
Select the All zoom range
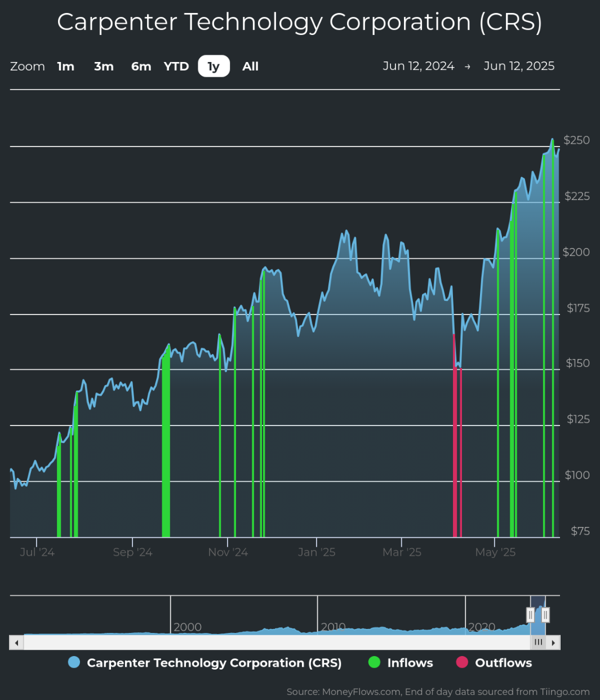click(250, 67)
